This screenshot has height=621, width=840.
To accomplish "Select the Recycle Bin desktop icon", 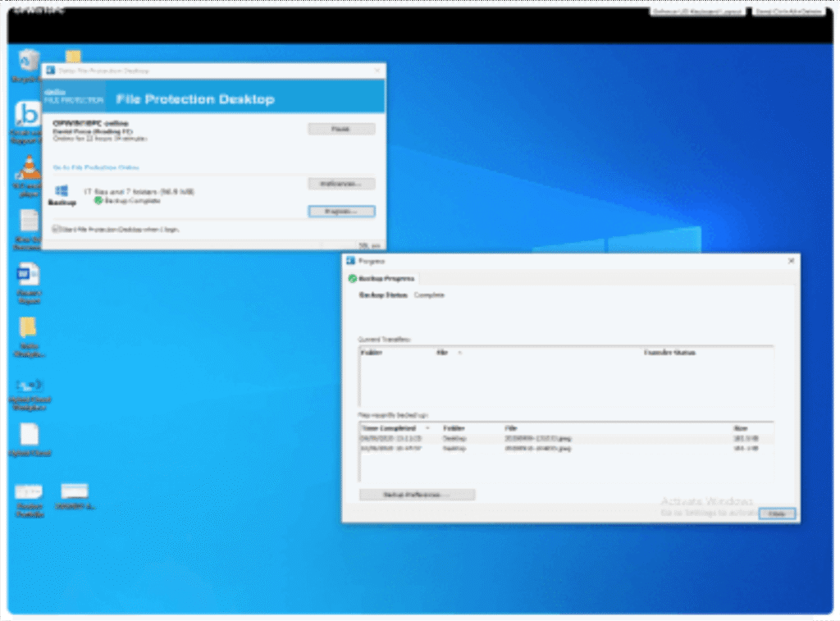I will point(28,60).
